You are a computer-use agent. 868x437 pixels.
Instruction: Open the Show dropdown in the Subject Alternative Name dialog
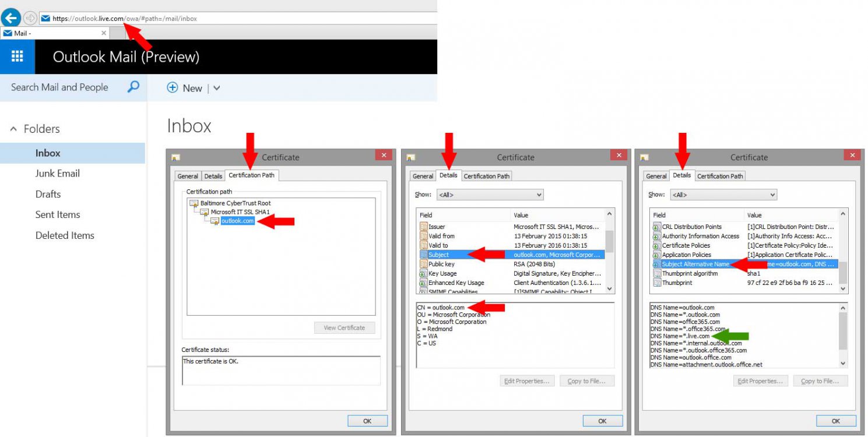(723, 195)
